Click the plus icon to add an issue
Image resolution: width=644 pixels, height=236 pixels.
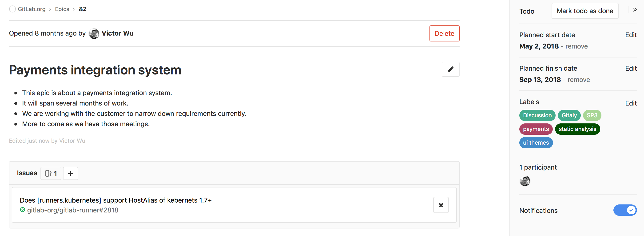[71, 173]
